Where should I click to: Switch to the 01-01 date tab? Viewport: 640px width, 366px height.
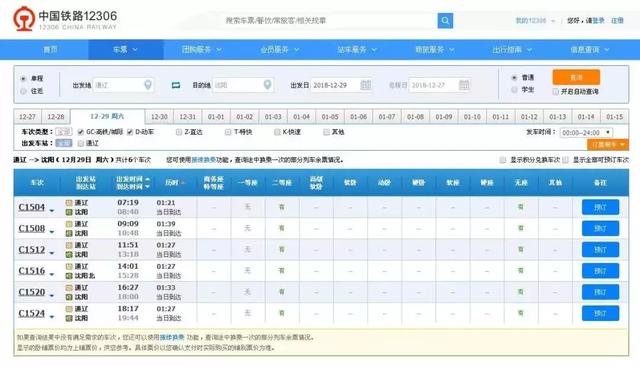click(x=216, y=117)
